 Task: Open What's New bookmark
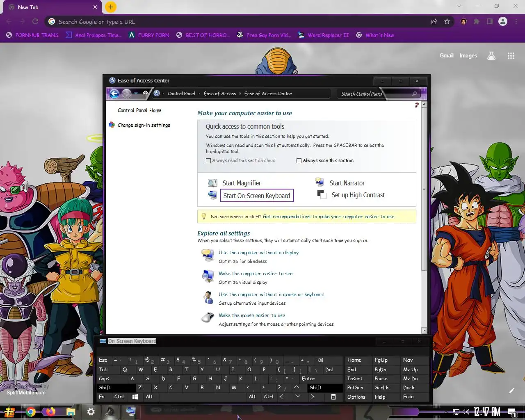(x=375, y=35)
